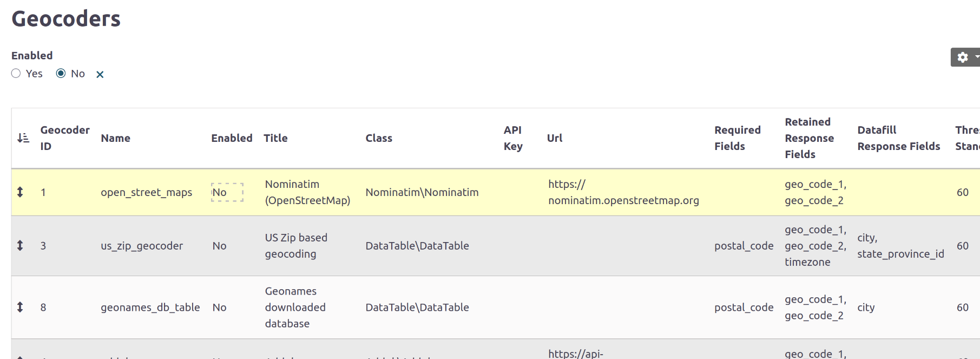This screenshot has width=980, height=359.
Task: Expand the dropdown caret next to gear
Action: [x=976, y=57]
